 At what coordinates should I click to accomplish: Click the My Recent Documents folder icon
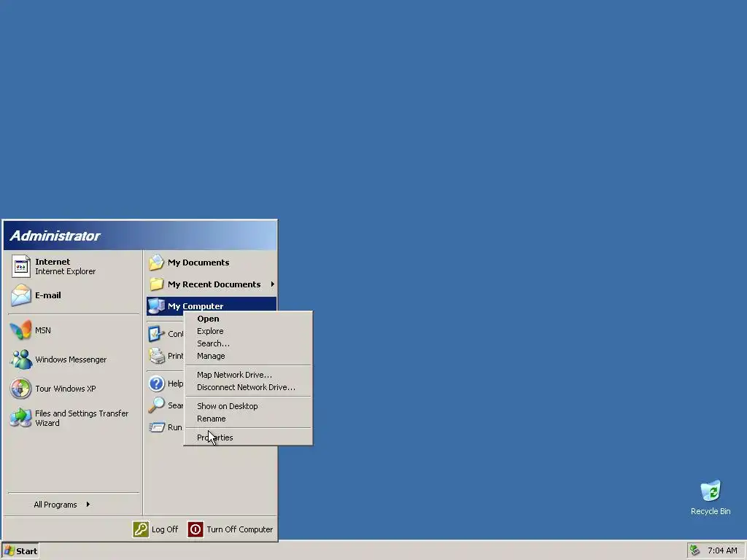click(x=156, y=284)
